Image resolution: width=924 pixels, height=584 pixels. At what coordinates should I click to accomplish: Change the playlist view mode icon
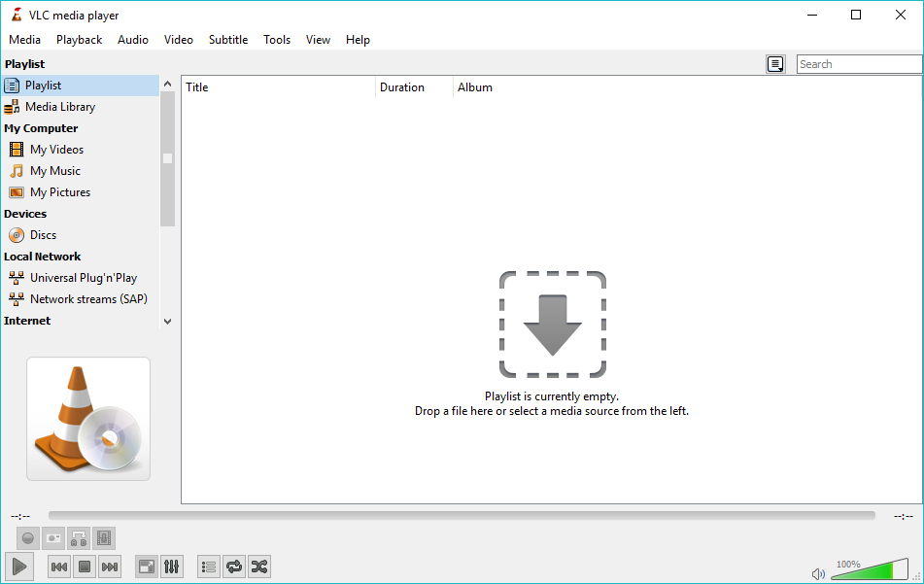(775, 64)
